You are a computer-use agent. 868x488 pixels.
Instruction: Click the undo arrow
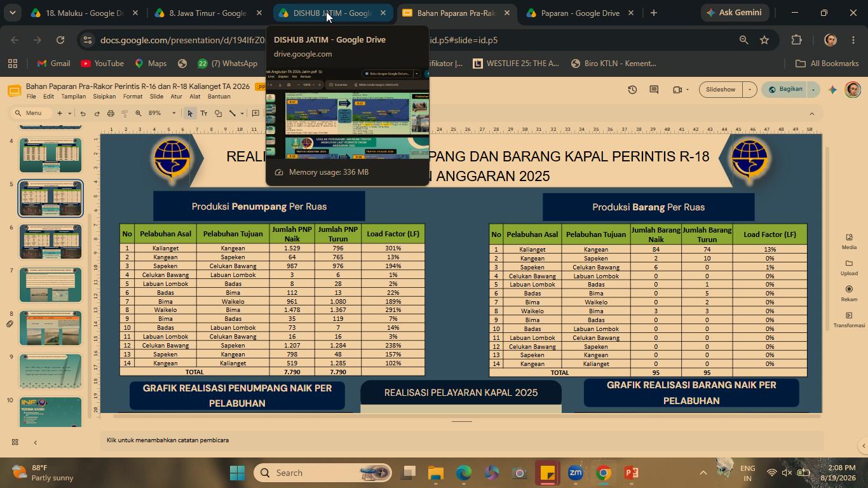tap(83, 113)
